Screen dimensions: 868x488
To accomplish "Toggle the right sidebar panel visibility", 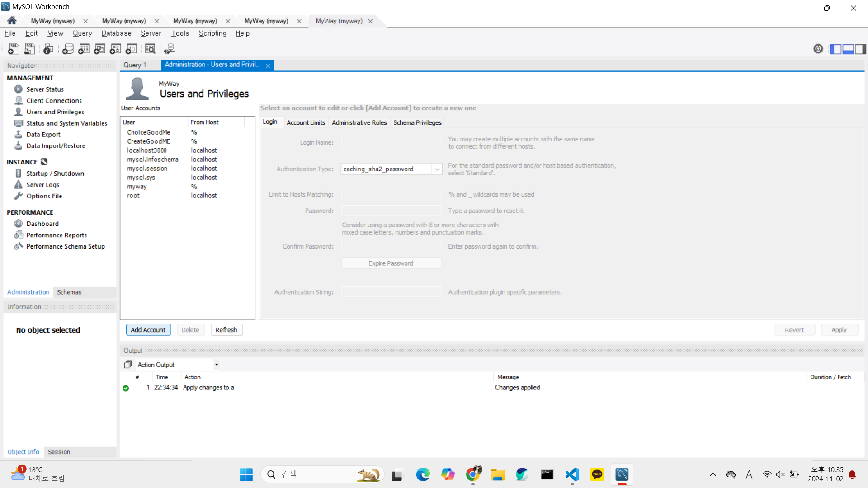I will [861, 49].
